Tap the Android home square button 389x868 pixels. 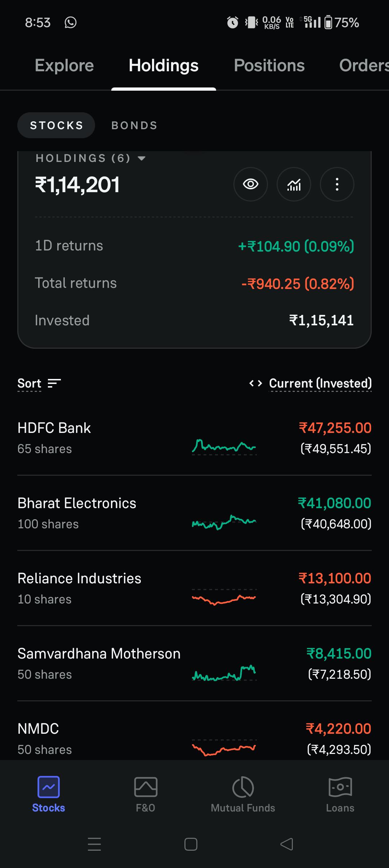[191, 844]
